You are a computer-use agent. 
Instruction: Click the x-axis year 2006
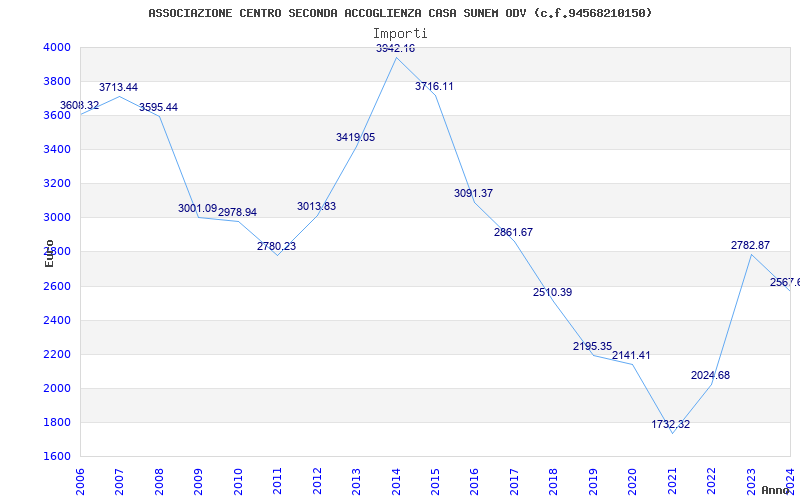pos(80,482)
